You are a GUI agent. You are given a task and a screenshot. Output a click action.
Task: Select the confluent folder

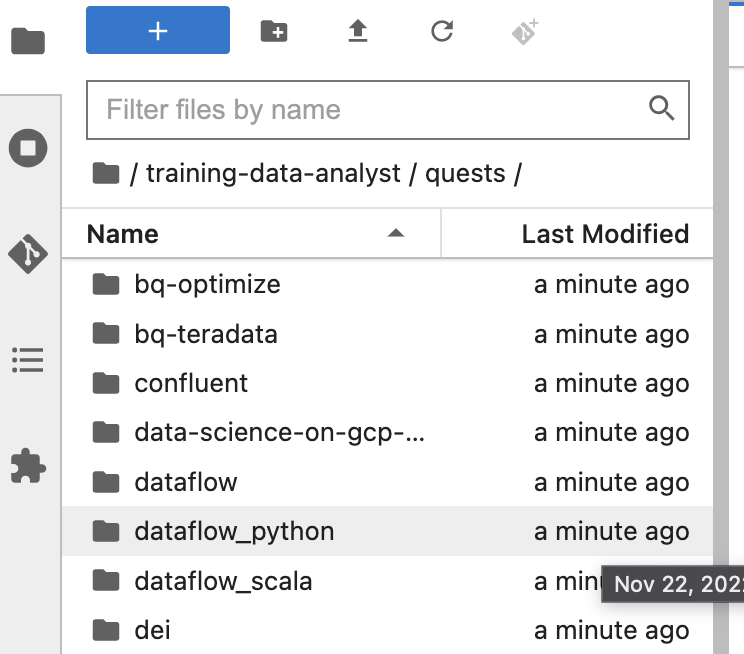coord(191,383)
